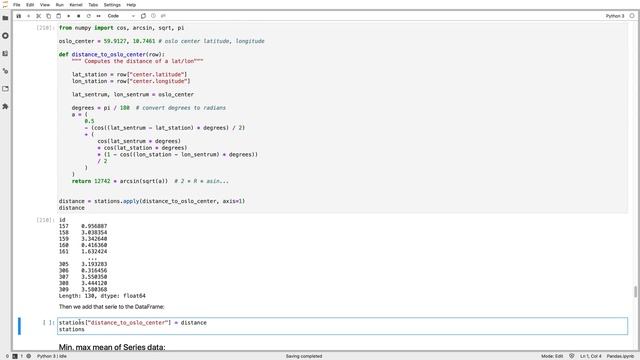Click the clock icon in notebook toolbar
The height and width of the screenshot is (360, 640).
pos(153,16)
